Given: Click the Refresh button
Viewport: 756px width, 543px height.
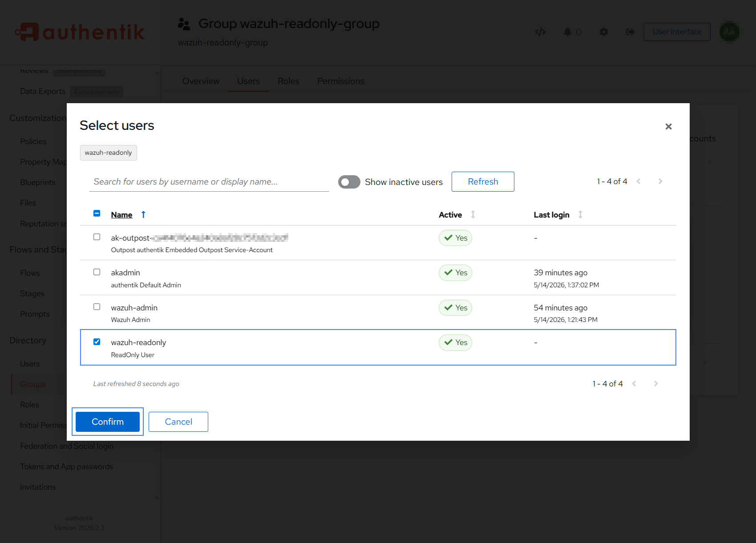Looking at the screenshot, I should pos(483,181).
